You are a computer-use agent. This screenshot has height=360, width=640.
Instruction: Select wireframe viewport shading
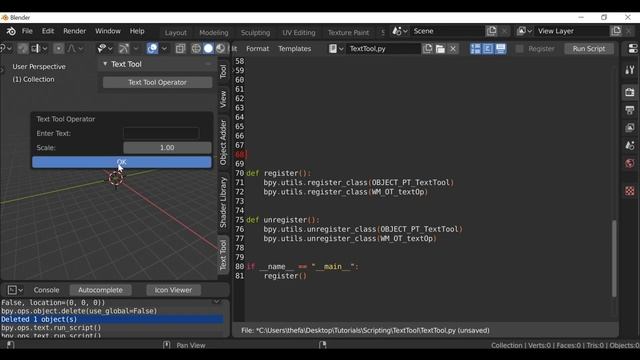click(x=196, y=49)
